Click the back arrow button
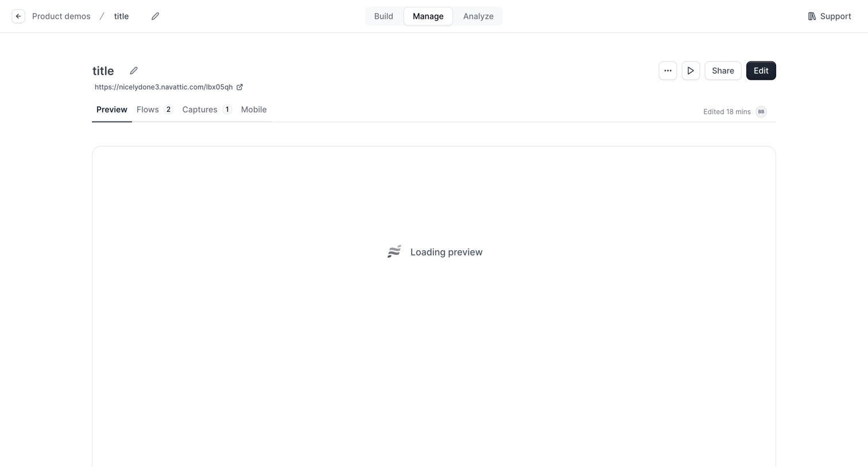 (18, 16)
